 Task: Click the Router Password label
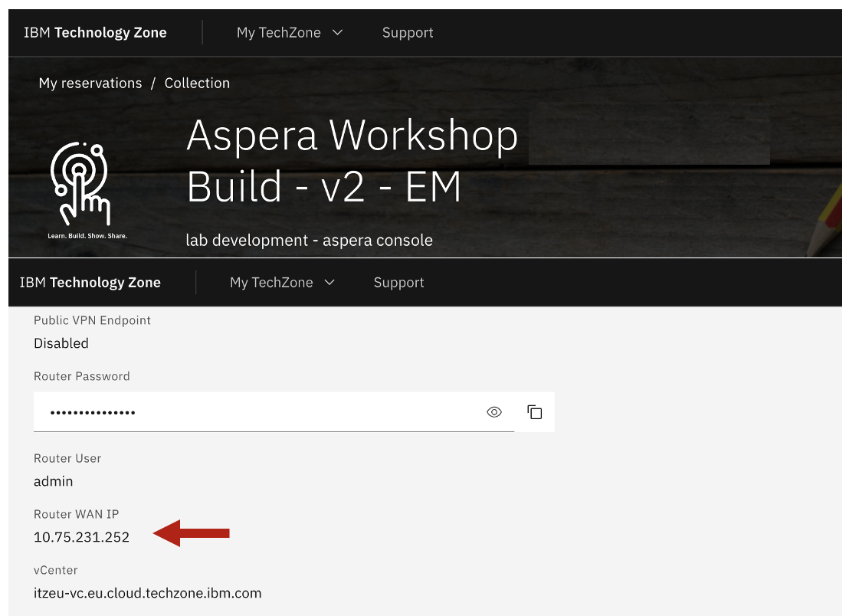coord(82,376)
